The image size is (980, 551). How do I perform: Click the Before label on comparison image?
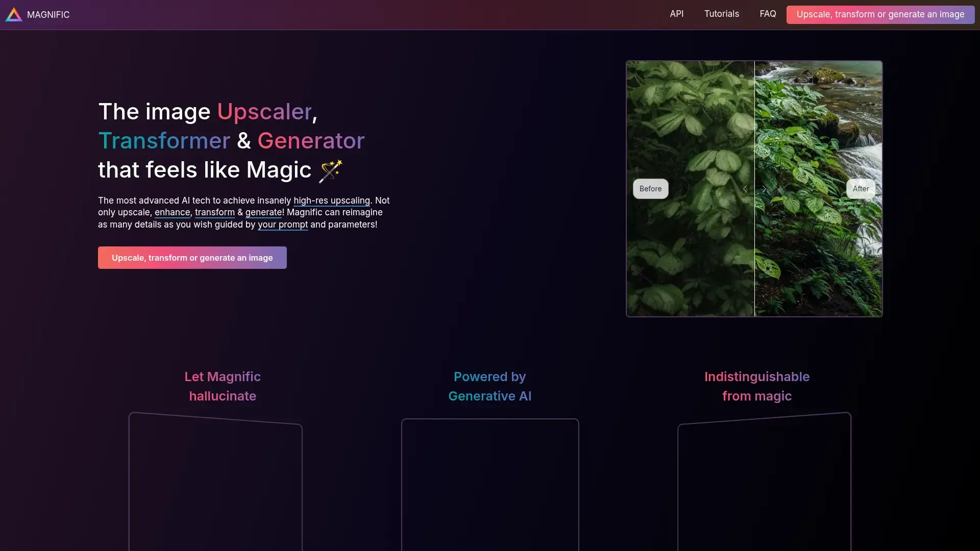pyautogui.click(x=650, y=189)
